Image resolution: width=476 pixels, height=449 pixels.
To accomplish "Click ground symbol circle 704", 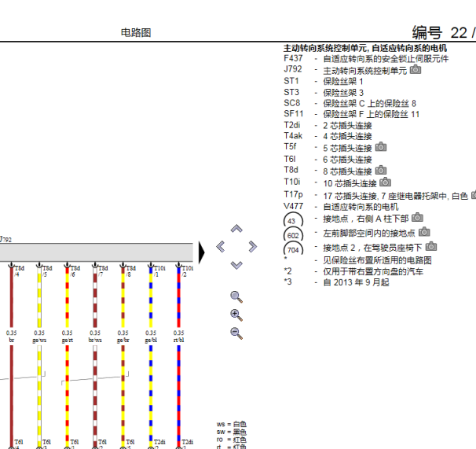I will (293, 249).
